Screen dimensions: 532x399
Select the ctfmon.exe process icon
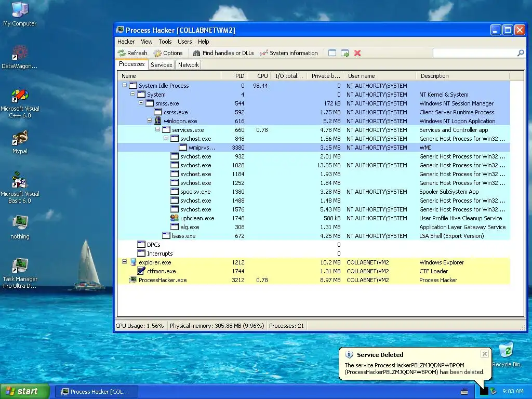tap(141, 271)
